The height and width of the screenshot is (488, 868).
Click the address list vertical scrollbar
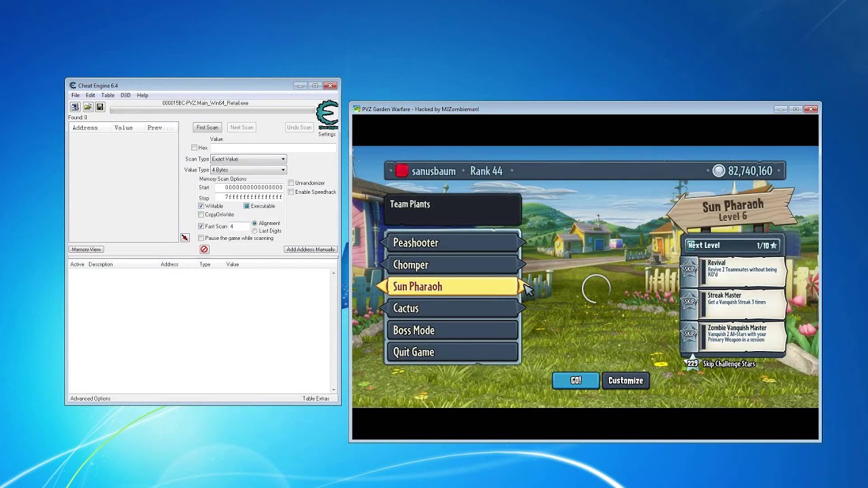tap(333, 330)
